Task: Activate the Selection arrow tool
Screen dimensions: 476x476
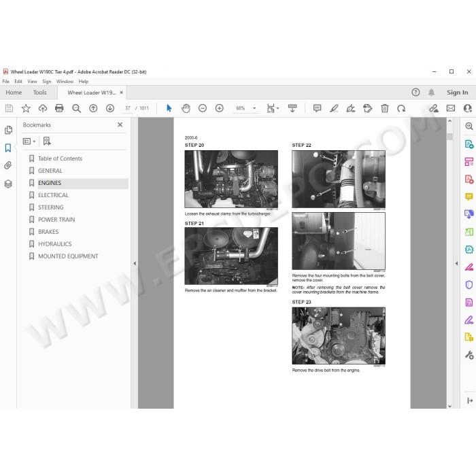Action: coord(169,108)
